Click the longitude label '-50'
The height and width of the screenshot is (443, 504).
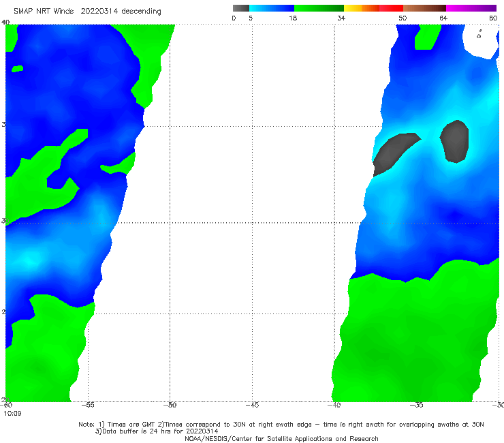[x=170, y=405]
